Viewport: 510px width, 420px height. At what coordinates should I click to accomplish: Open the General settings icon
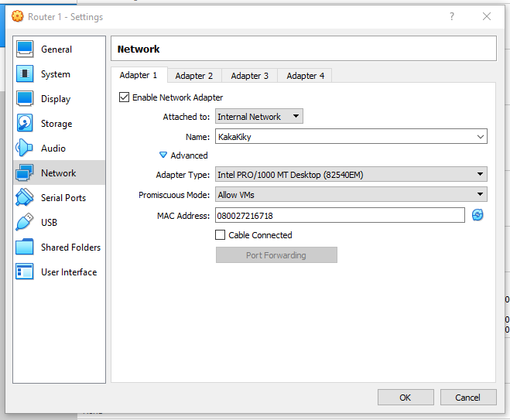pos(25,49)
